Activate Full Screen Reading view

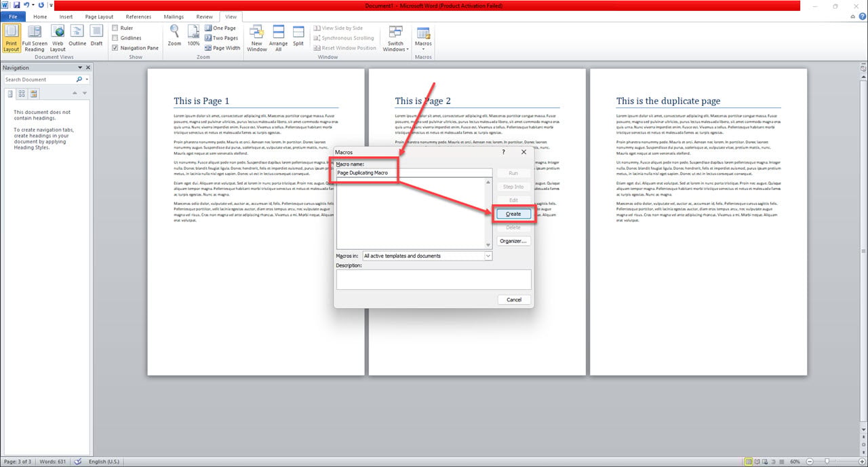click(34, 38)
